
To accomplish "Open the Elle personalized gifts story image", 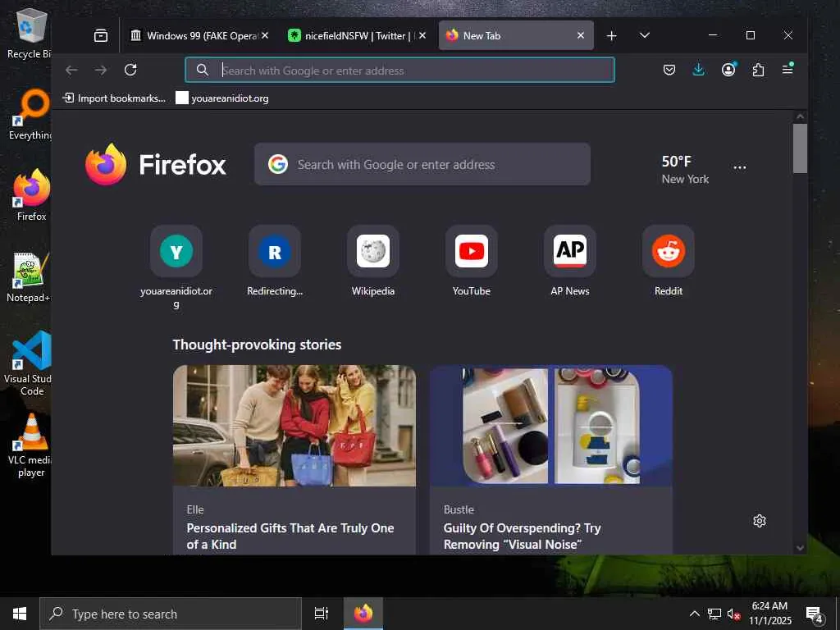I will pyautogui.click(x=294, y=426).
